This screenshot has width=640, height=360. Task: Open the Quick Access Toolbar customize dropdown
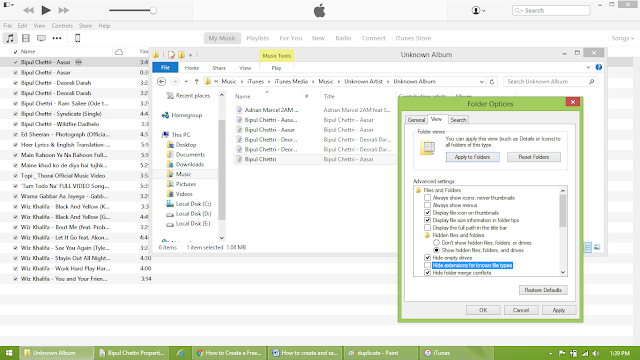[191, 55]
